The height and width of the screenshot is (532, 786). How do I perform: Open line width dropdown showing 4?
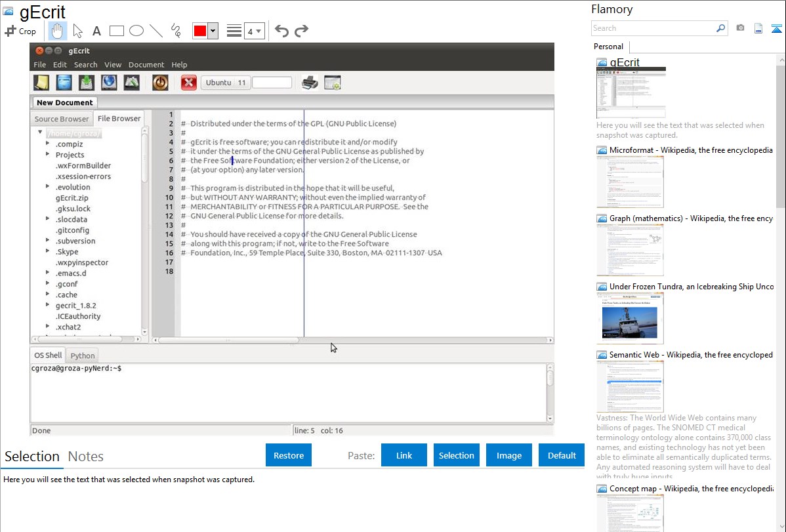coord(254,31)
